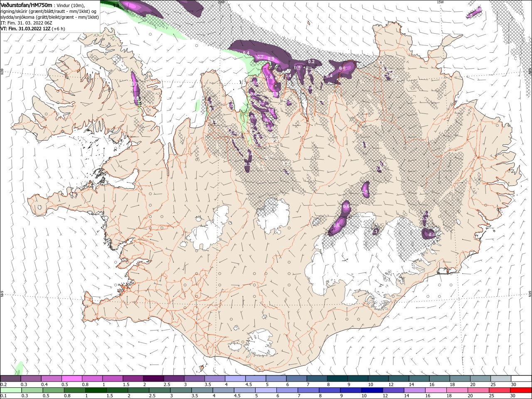This screenshot has height=399, width=532.
Task: Select the white 30+ swatch, upper legend row
Action: [521, 378]
